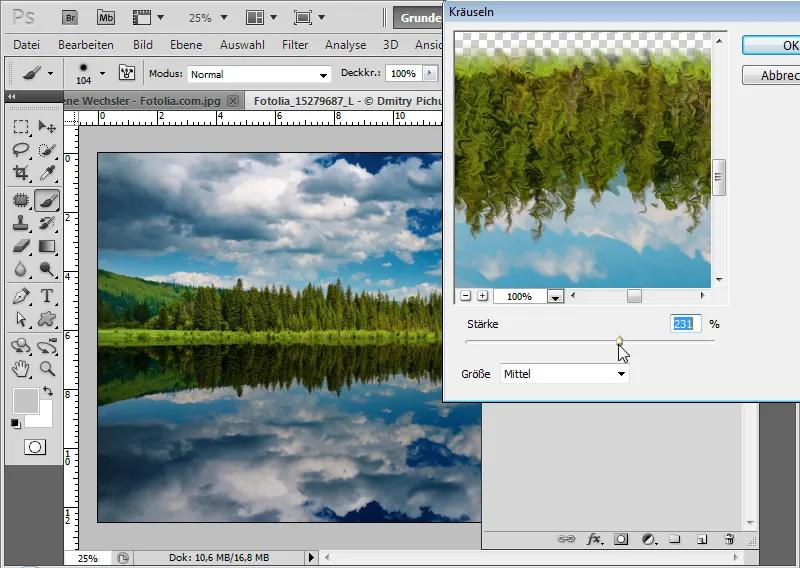Select the Hand tool
Screen dimensions: 800x568
point(21,368)
